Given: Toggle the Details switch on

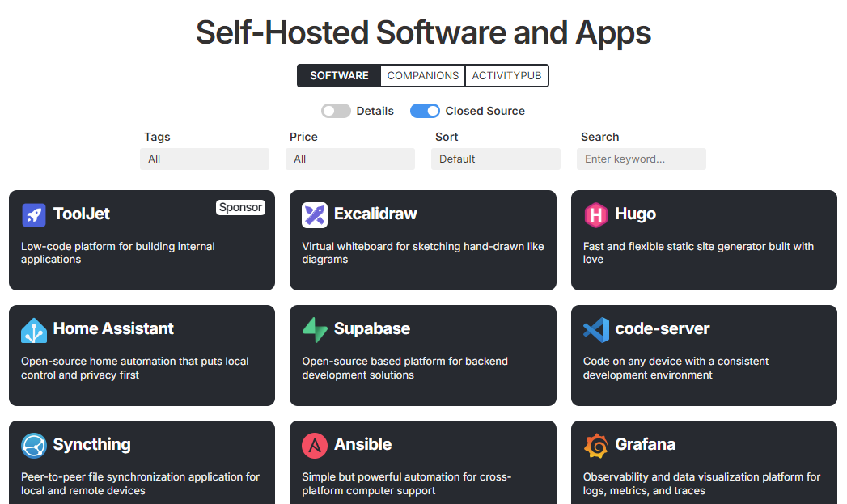Looking at the screenshot, I should (x=336, y=110).
